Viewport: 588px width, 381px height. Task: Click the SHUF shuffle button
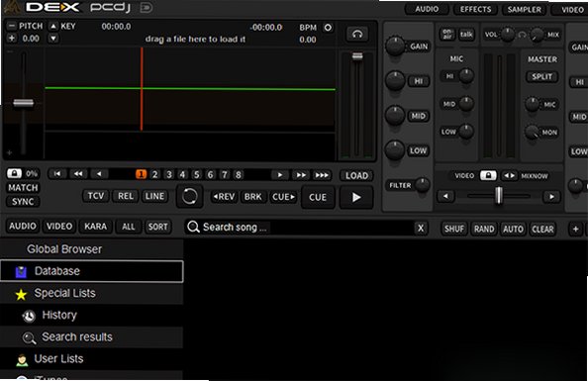point(454,229)
